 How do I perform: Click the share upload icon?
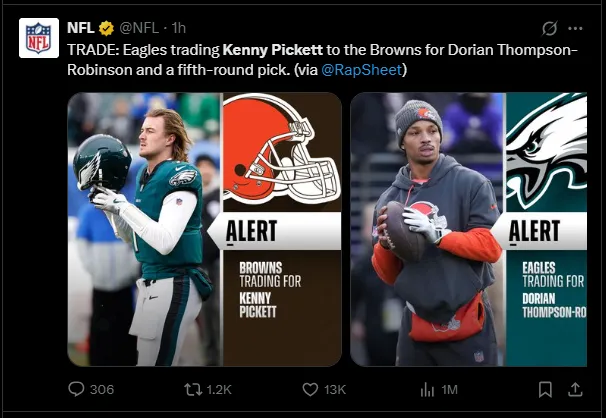click(x=575, y=388)
